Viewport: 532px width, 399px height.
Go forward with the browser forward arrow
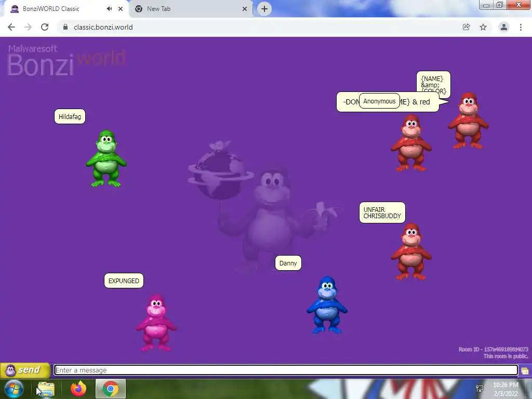tap(28, 27)
